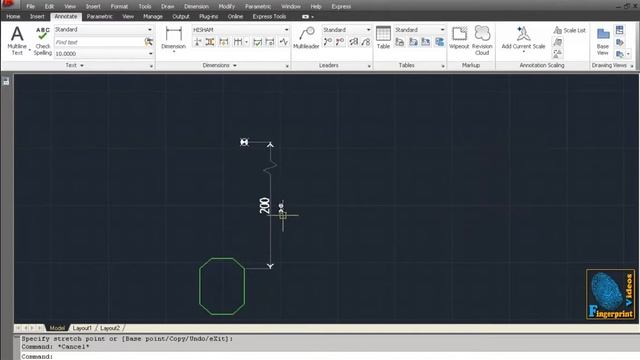Open the HESHAM dimension style dropdown
This screenshot has width=640, height=360.
tap(286, 30)
